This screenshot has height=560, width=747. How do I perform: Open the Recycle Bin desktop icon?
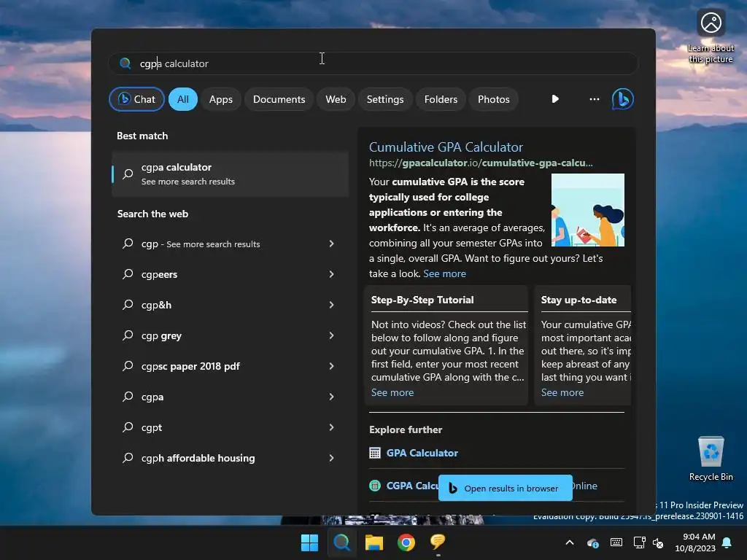[711, 458]
